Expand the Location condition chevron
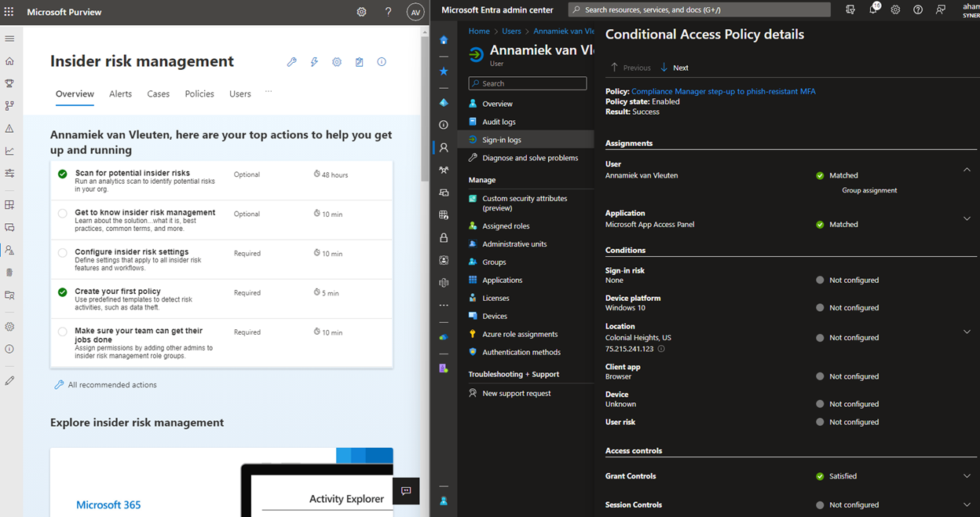This screenshot has width=980, height=517. click(x=967, y=332)
